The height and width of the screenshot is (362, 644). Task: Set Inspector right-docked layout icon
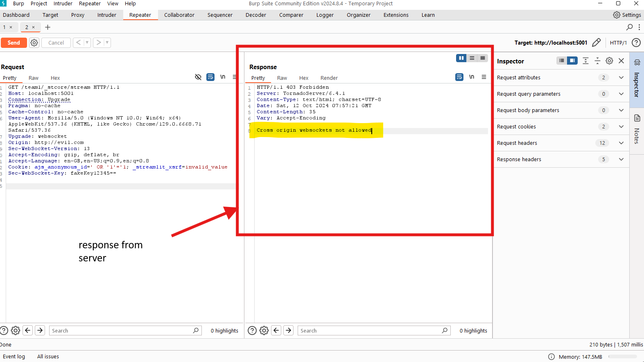(x=572, y=61)
